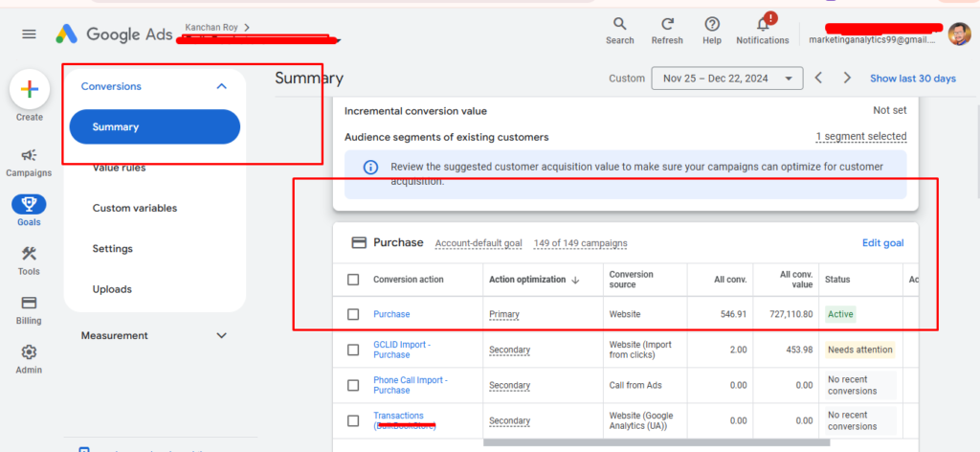
Task: Click 149 of 149 campaigns
Action: click(x=580, y=243)
